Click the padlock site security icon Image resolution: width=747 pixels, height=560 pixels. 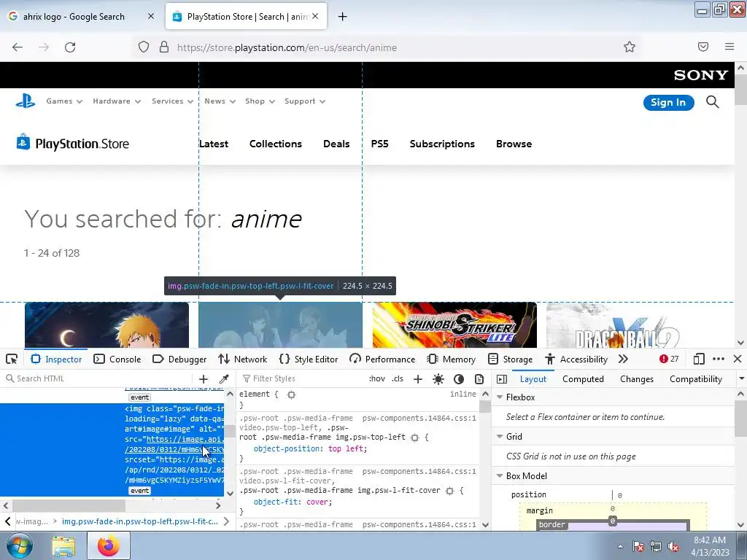[164, 47]
